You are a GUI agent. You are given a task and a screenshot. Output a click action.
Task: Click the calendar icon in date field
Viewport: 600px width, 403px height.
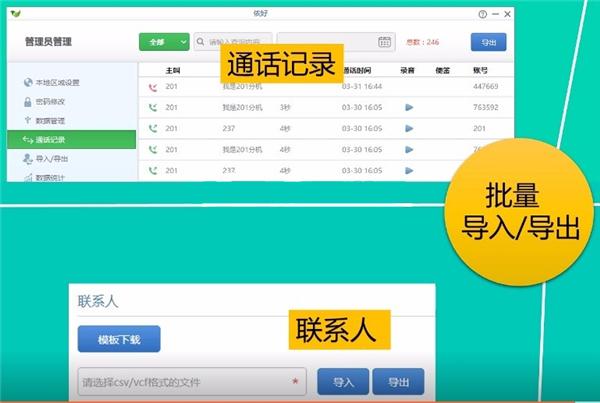(x=384, y=42)
